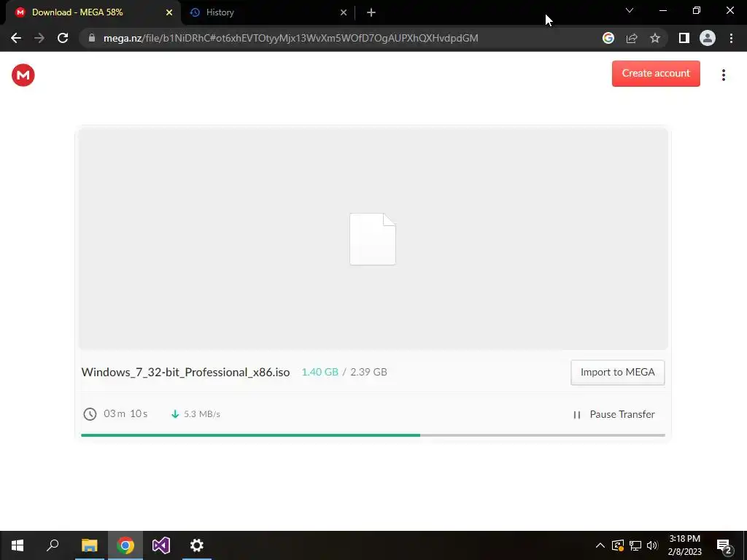
Task: Open volume control in tray
Action: pyautogui.click(x=652, y=545)
